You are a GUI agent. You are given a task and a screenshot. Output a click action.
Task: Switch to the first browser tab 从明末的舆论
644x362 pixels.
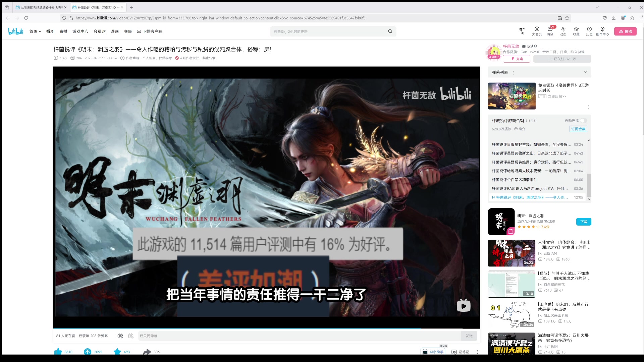pyautogui.click(x=41, y=7)
